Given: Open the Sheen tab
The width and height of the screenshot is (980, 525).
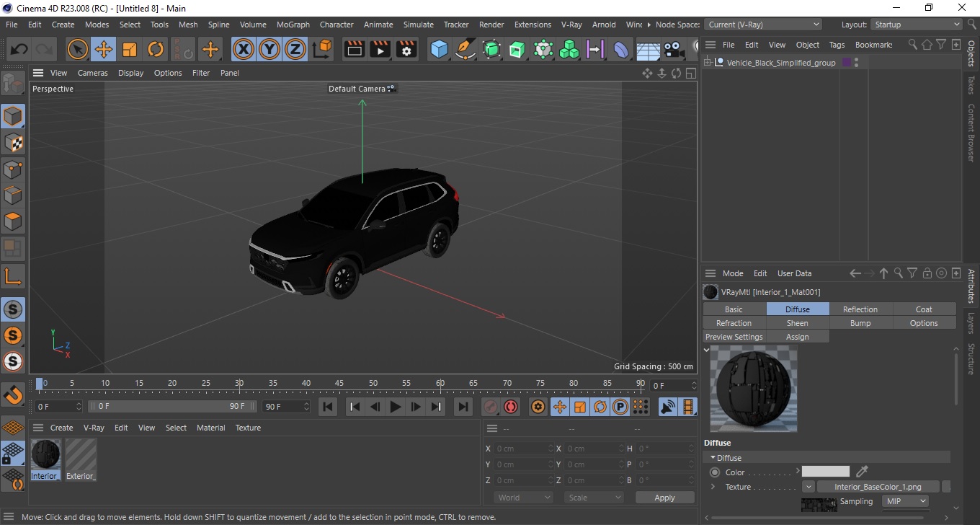Looking at the screenshot, I should (797, 323).
